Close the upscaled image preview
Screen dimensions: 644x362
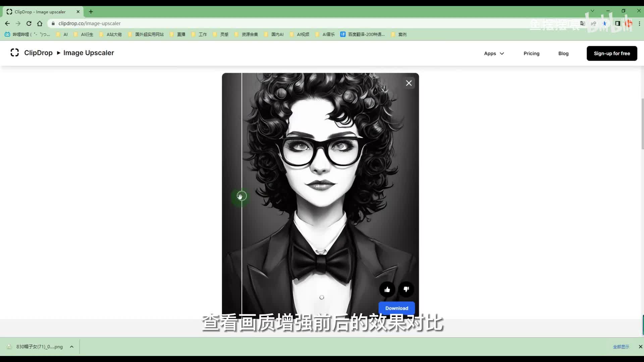[409, 83]
